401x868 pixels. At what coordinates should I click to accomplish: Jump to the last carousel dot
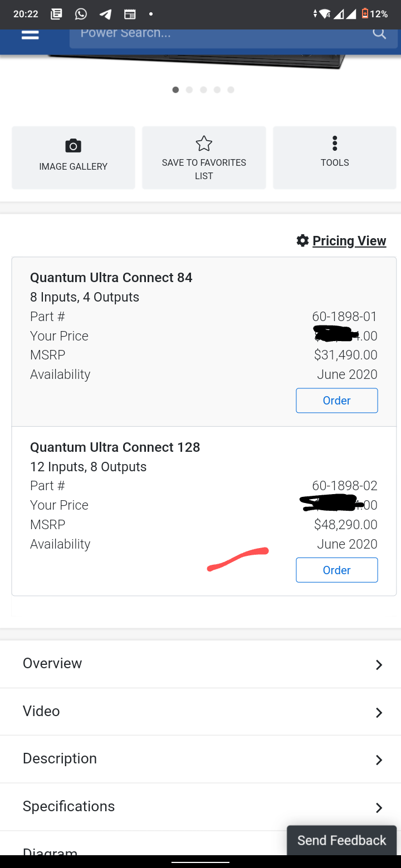[x=231, y=90]
